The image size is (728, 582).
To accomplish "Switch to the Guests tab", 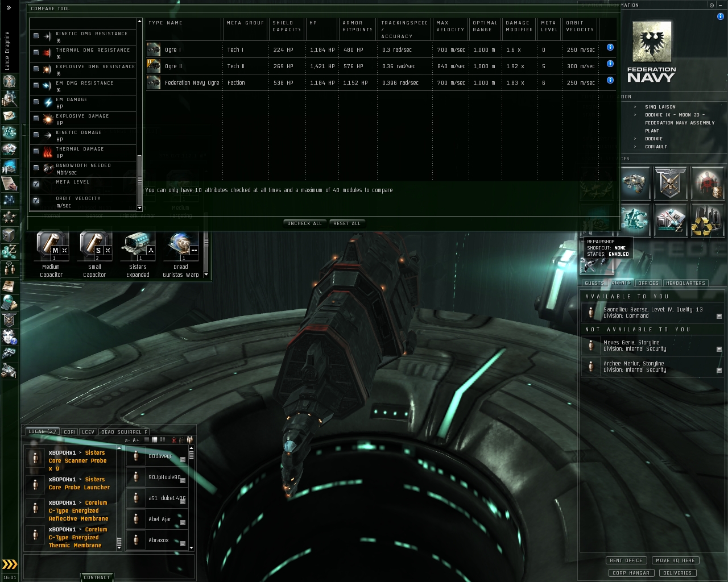I will coord(594,283).
